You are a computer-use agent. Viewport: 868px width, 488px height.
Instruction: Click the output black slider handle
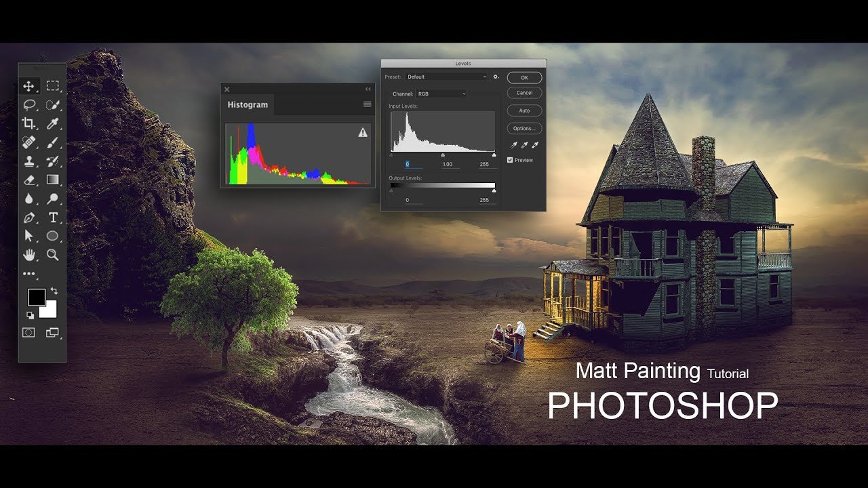click(x=391, y=191)
